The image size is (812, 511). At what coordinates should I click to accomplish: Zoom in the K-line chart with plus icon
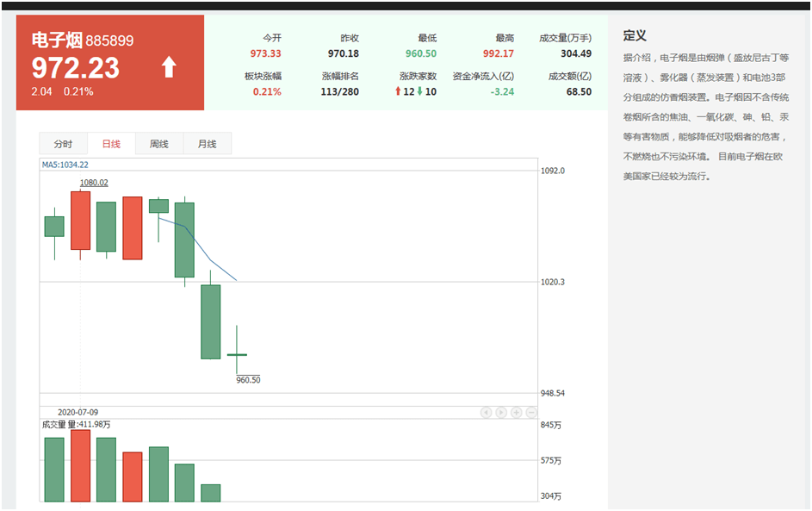click(516, 413)
